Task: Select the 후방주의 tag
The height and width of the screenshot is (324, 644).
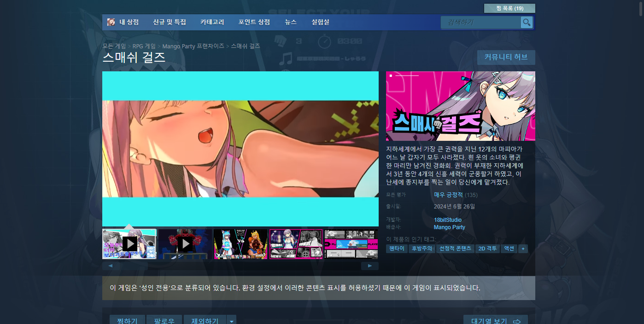Action: [x=422, y=249]
